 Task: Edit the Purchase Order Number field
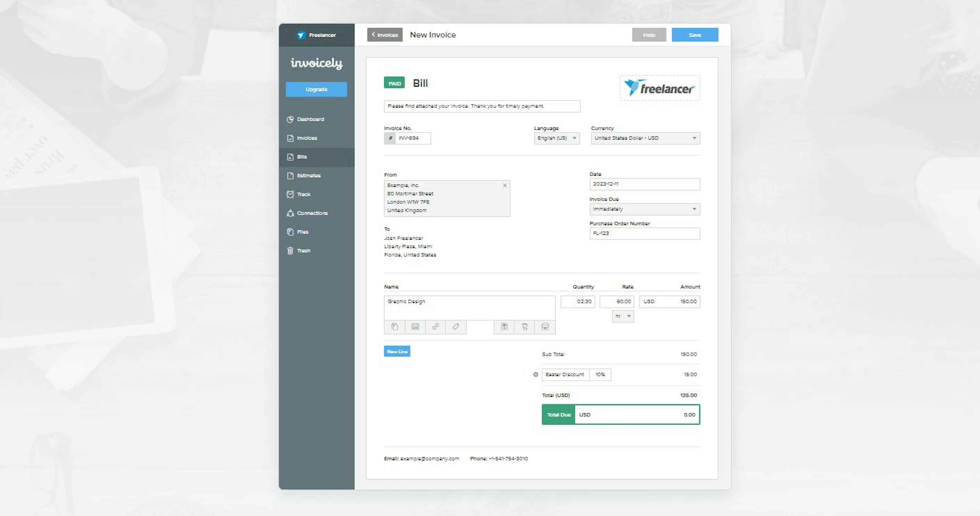coord(644,234)
